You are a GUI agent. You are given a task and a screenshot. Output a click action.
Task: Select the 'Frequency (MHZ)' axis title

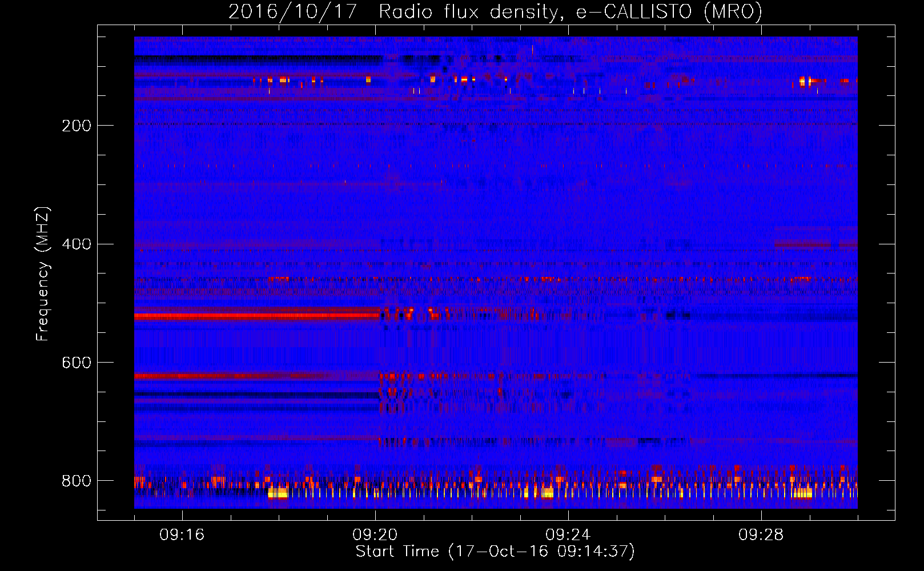tap(43, 274)
